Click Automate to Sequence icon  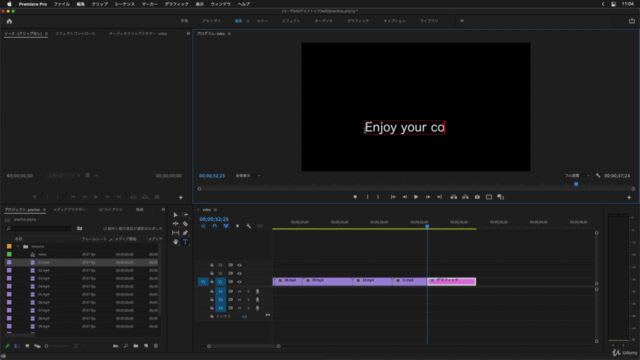116,346
